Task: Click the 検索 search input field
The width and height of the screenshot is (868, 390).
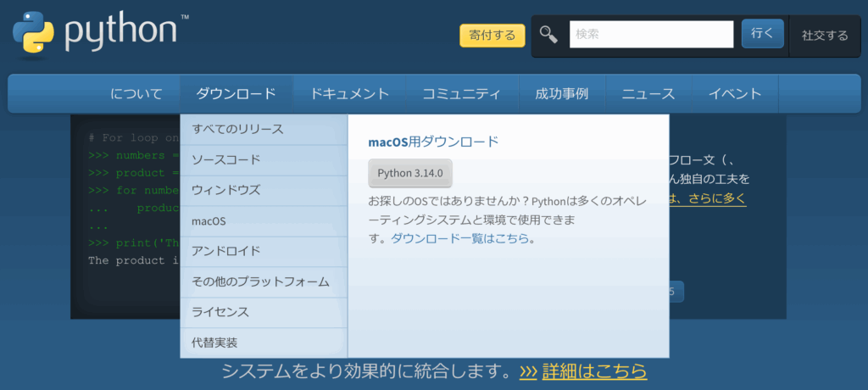Action: [651, 35]
